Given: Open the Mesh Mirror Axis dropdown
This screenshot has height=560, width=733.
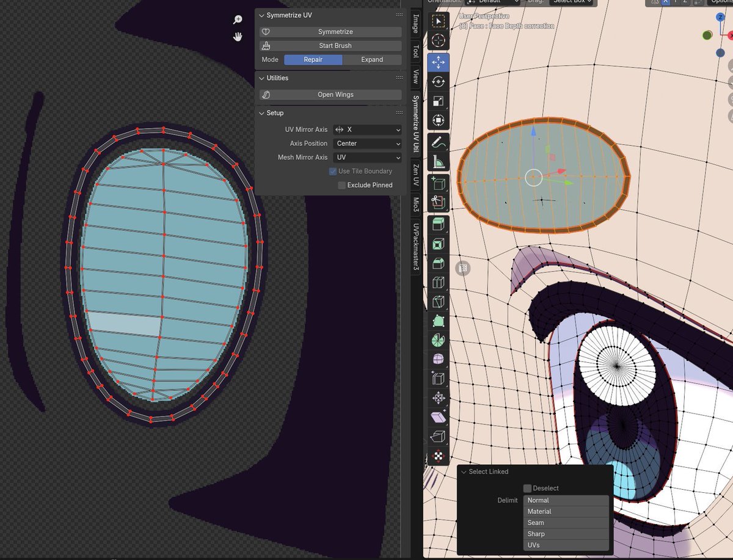Looking at the screenshot, I should (367, 158).
